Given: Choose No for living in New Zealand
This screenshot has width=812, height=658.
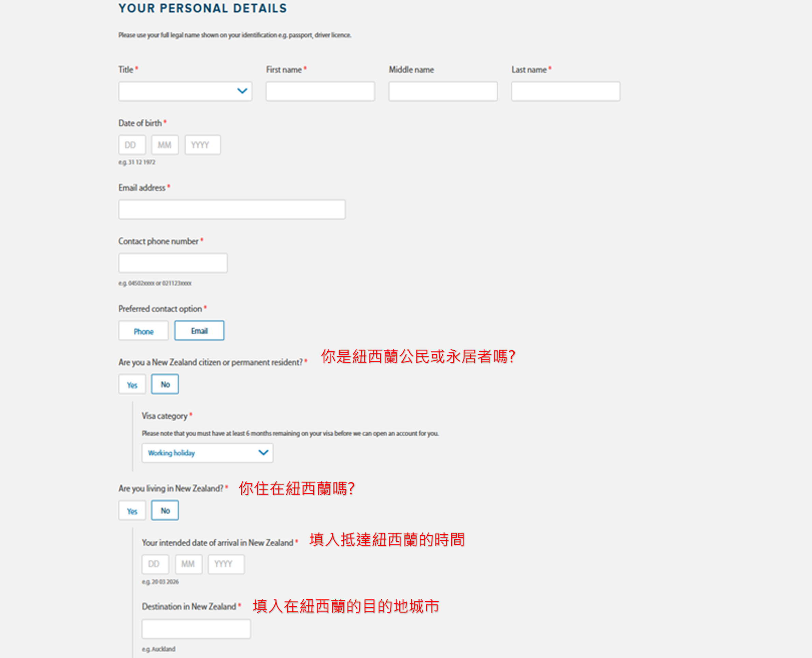Looking at the screenshot, I should tap(165, 511).
